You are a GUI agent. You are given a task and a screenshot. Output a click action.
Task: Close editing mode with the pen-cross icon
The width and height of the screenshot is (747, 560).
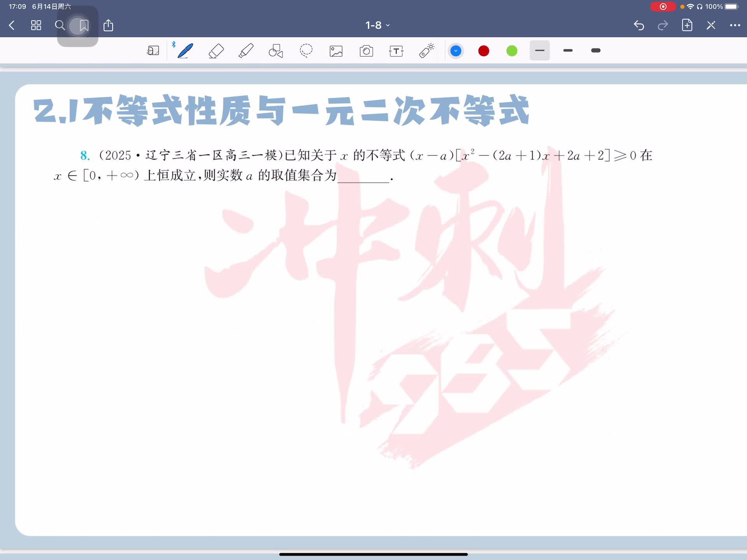point(711,26)
